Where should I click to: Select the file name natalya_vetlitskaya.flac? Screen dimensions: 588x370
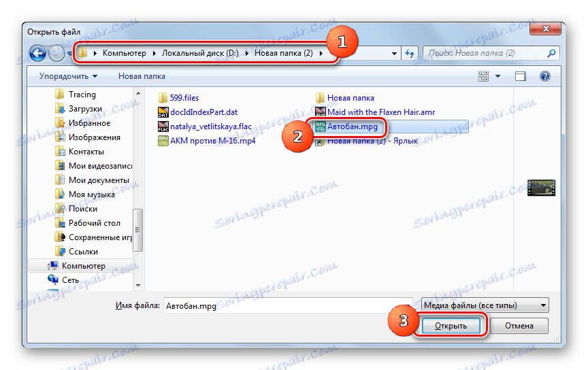point(211,127)
